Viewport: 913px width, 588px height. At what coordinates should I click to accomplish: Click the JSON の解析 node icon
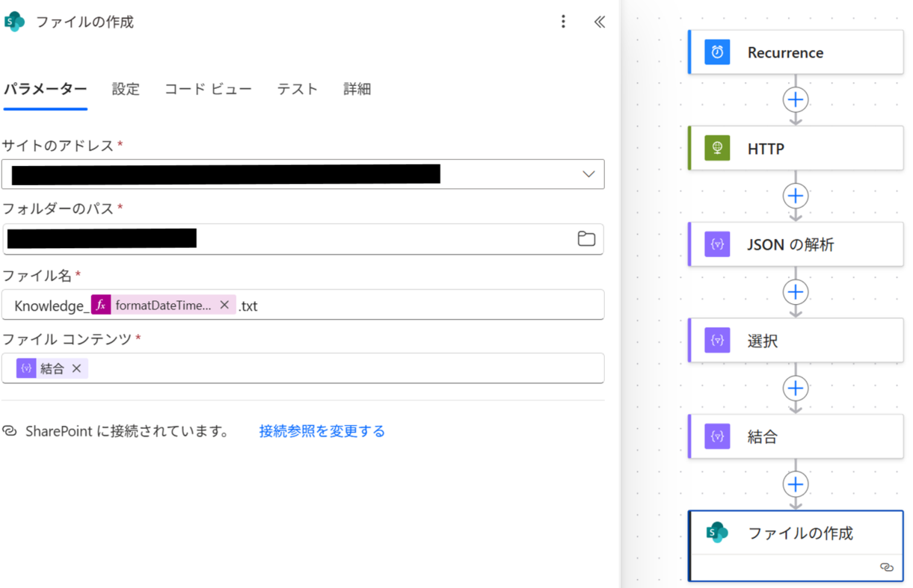coord(717,244)
